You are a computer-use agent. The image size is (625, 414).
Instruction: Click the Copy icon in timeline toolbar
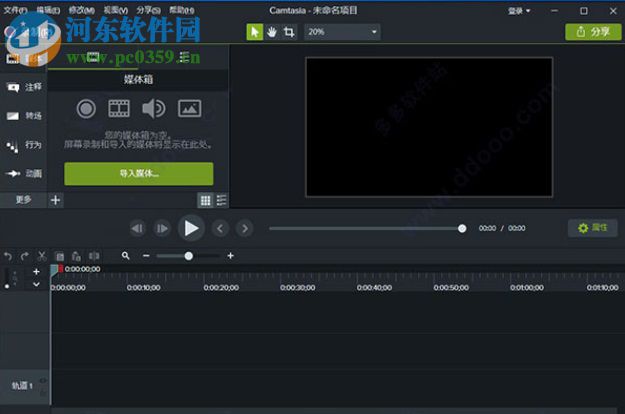(59, 256)
